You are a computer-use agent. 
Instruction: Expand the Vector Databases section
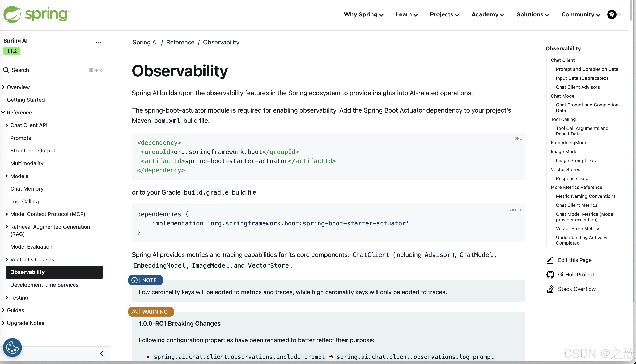click(7, 259)
